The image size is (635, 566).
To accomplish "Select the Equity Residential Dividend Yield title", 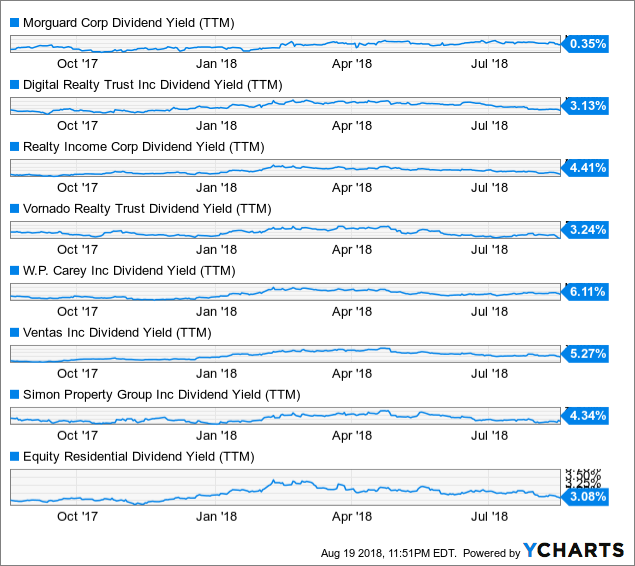I will click(x=139, y=457).
